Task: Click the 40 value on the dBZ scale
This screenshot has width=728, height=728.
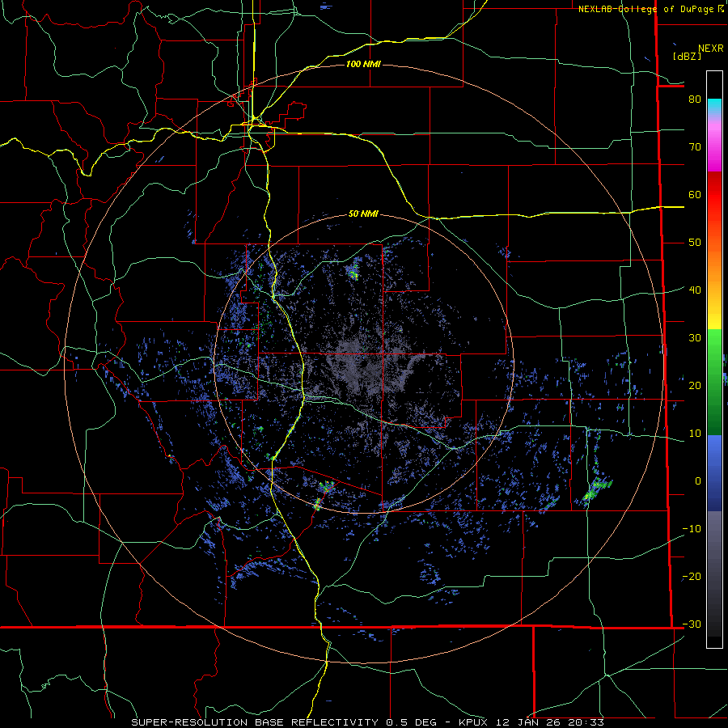Action: click(695, 290)
